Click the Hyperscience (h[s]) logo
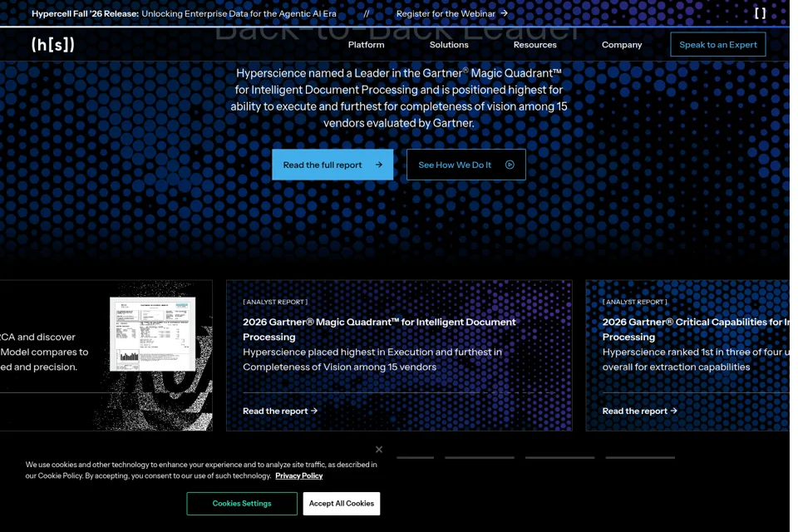The image size is (798, 532). (x=53, y=45)
